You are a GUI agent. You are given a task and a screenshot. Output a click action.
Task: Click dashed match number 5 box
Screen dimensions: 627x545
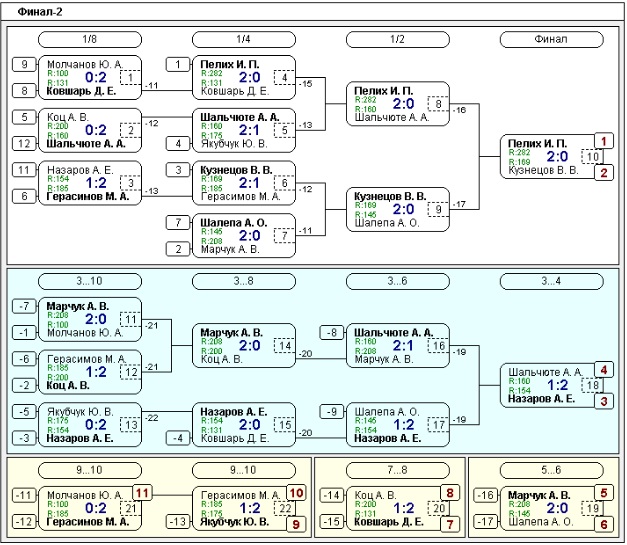click(284, 130)
